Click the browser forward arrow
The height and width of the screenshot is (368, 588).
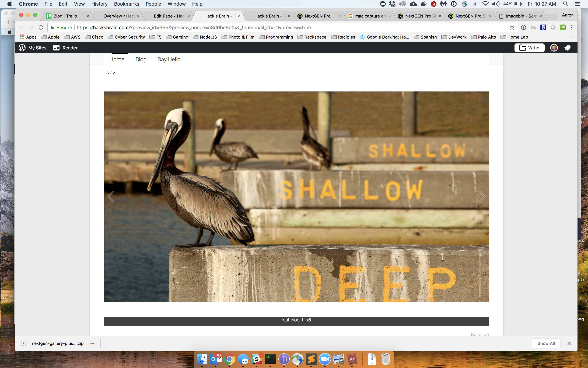[31, 27]
